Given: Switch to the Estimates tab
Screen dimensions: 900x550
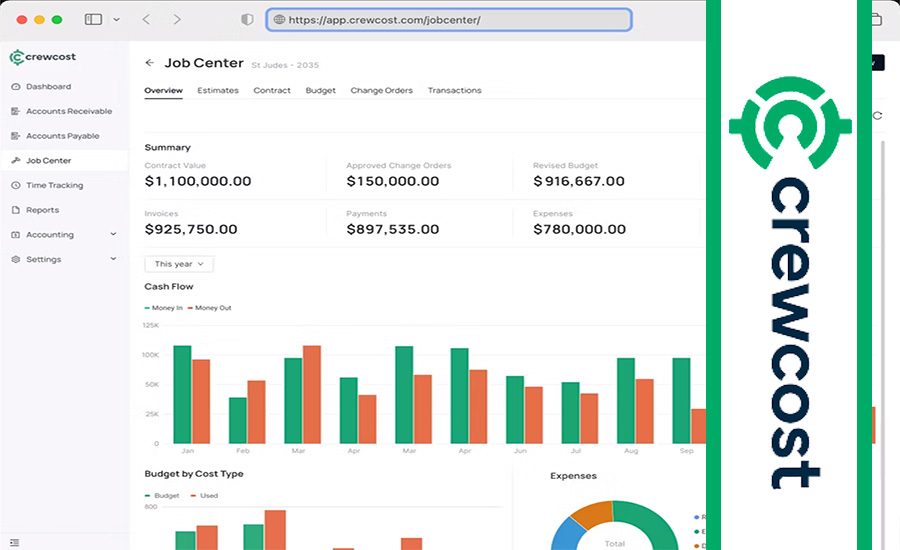Looking at the screenshot, I should click(218, 90).
